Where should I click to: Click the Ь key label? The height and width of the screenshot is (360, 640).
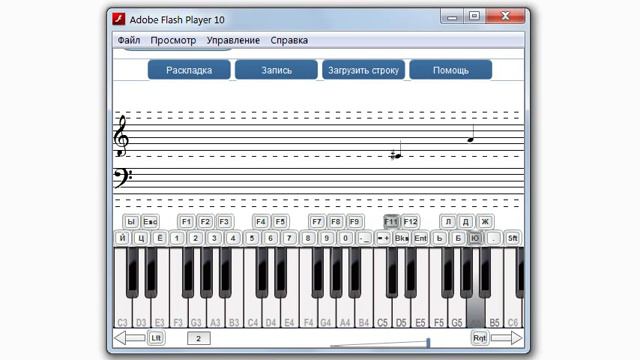tap(439, 238)
